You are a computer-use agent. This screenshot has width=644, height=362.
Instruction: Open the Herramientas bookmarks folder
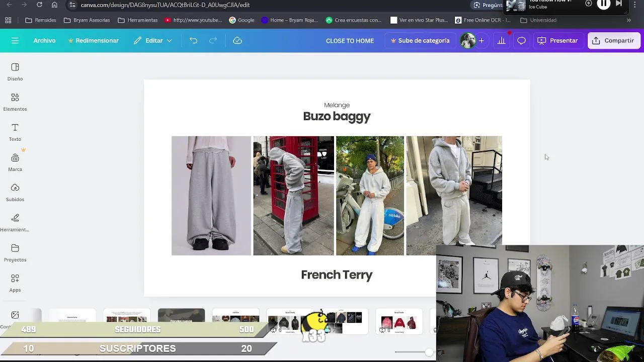[x=137, y=20]
